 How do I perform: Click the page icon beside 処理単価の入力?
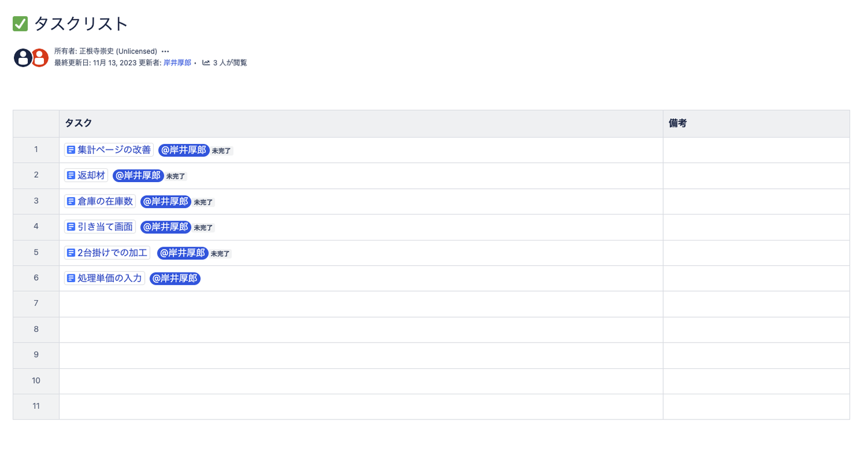[x=71, y=279]
